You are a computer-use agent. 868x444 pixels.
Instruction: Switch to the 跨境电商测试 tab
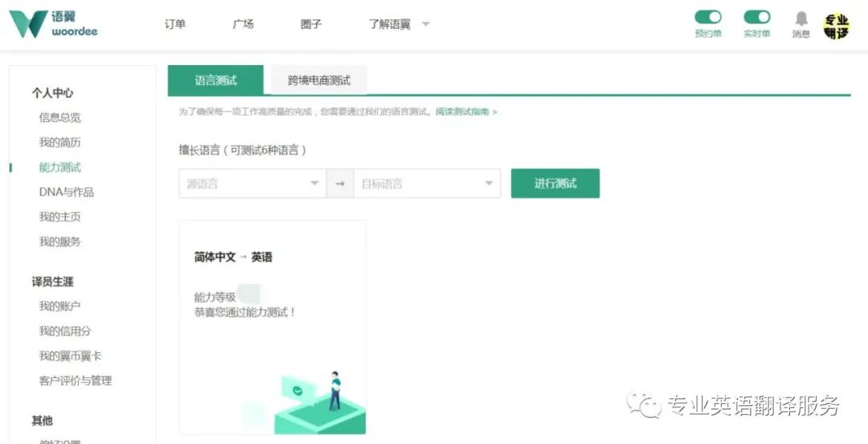point(319,80)
